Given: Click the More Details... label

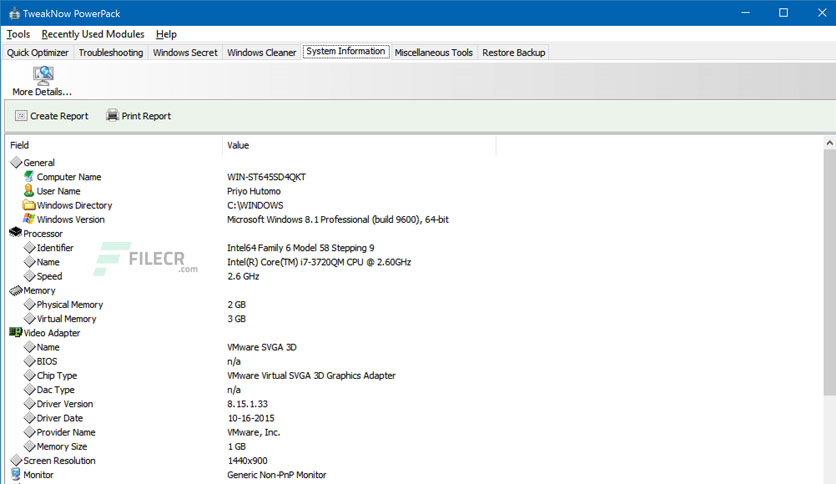Looking at the screenshot, I should click(42, 92).
